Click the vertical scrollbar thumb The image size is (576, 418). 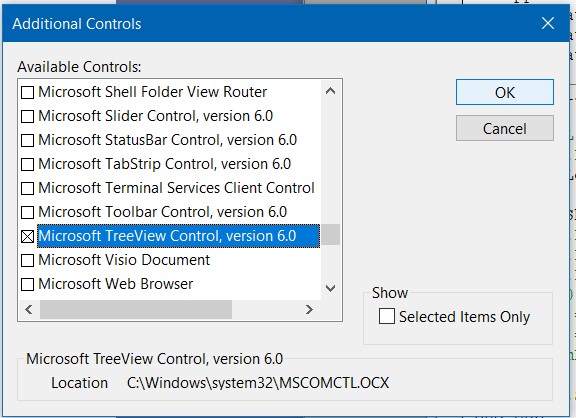click(330, 234)
